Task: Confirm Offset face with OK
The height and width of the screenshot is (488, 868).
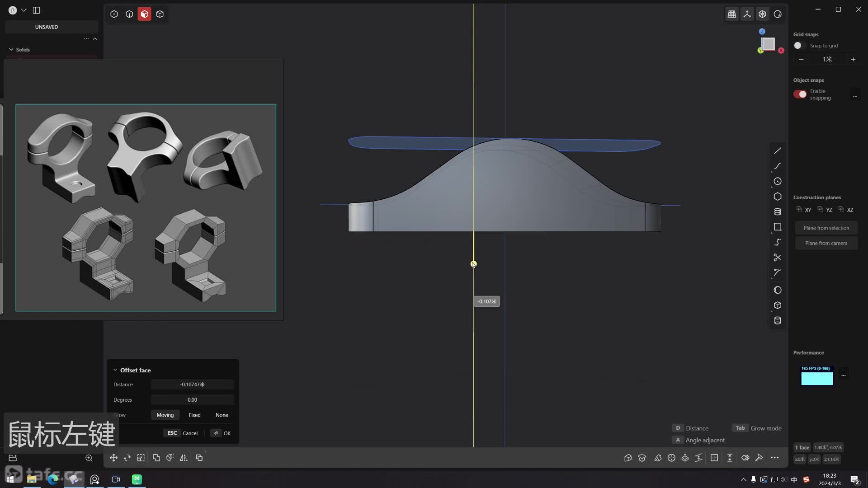Action: click(221, 433)
